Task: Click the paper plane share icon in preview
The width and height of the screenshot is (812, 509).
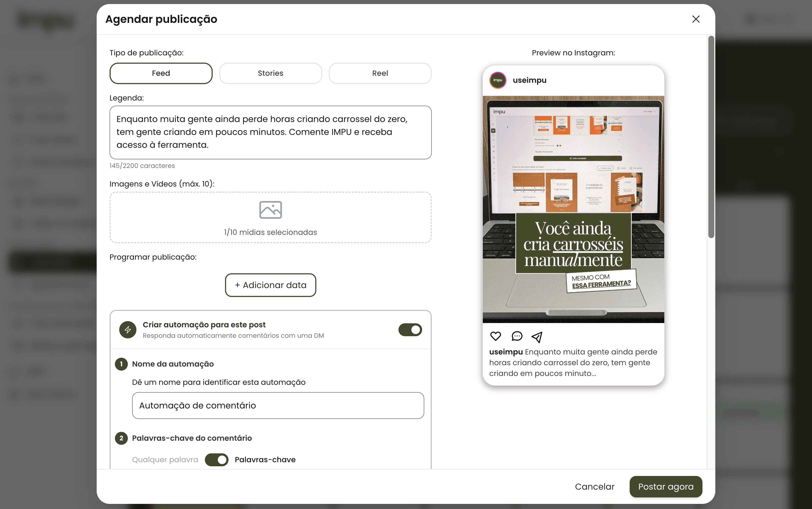Action: [x=537, y=337]
